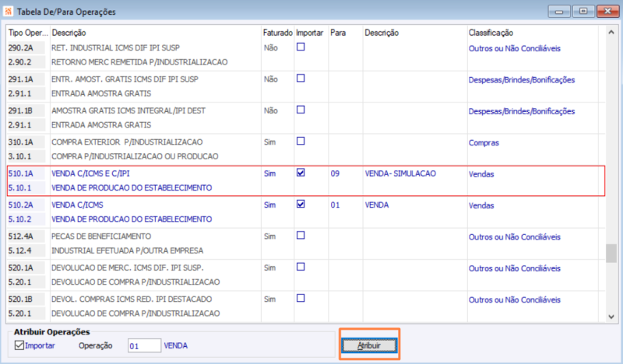The image size is (623, 364).
Task: Click scrollbar up arrow
Action: pyautogui.click(x=611, y=32)
